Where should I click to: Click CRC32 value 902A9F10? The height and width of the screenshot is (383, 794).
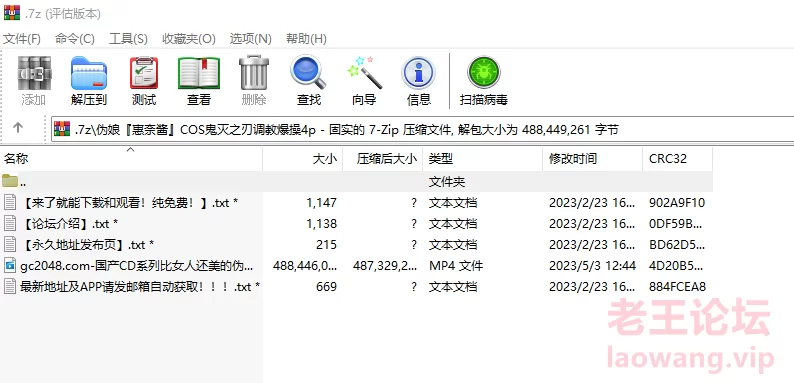point(677,203)
